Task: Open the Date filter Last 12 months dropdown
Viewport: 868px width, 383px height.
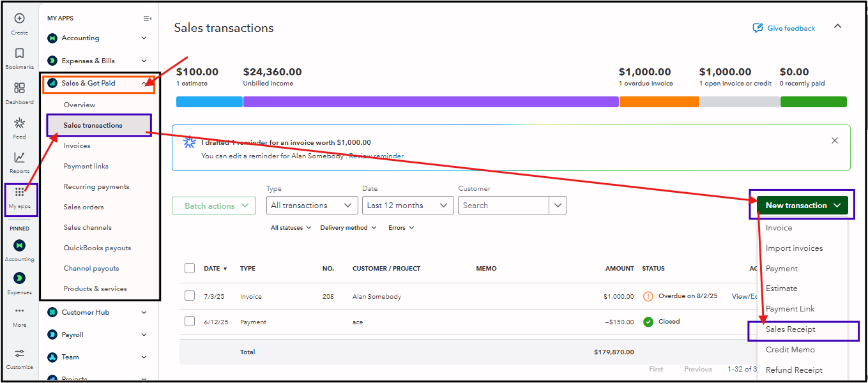Action: [x=407, y=206]
